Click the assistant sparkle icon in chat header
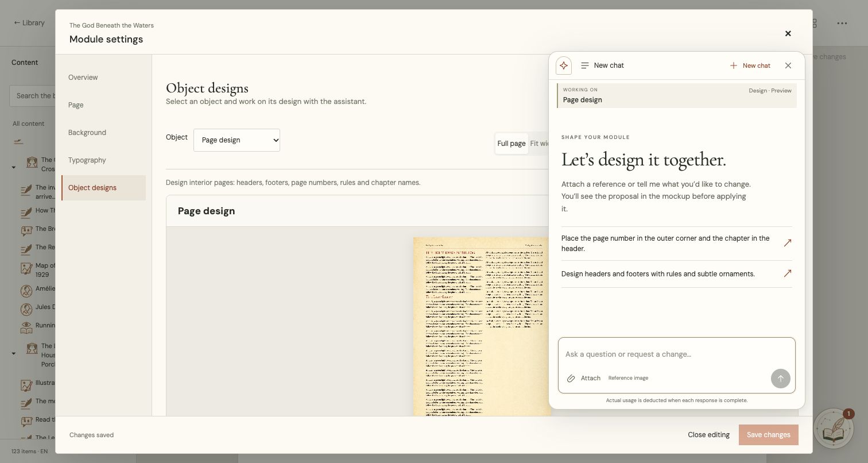This screenshot has width=868, height=463. coord(564,65)
